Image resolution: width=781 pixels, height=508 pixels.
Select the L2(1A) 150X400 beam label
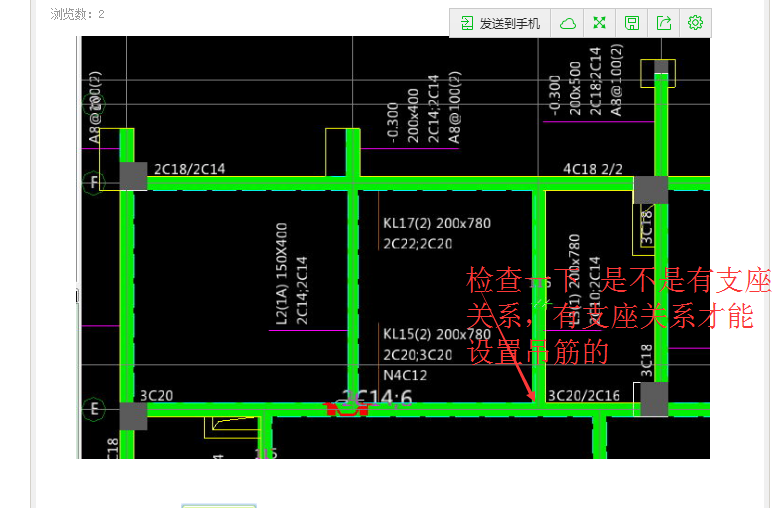281,273
